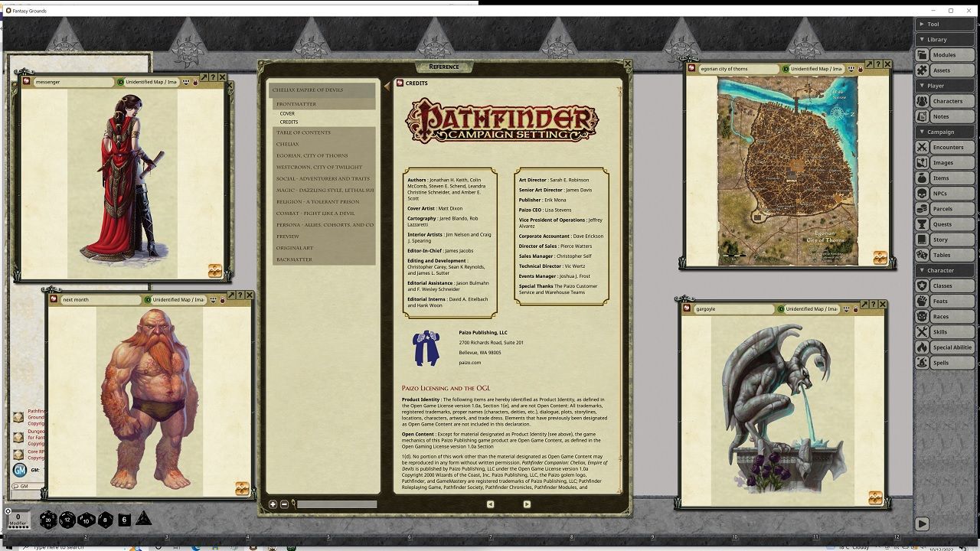
Task: Click the Tables dice icon
Action: [923, 255]
